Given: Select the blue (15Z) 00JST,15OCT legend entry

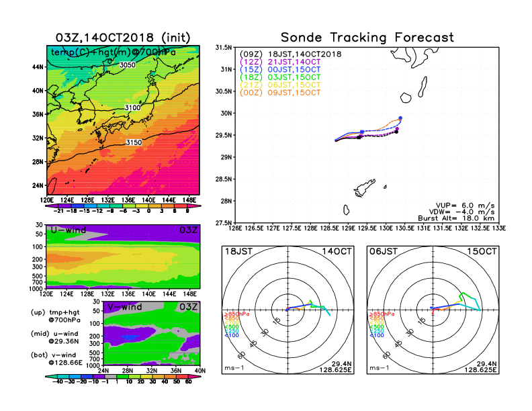Looking at the screenshot, I should [280, 70].
